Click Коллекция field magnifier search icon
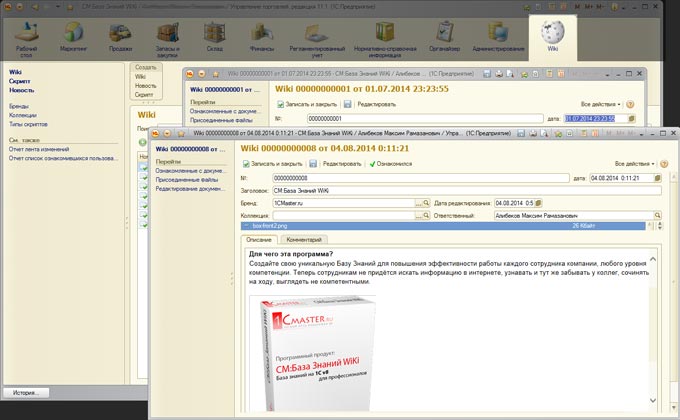 [426, 216]
